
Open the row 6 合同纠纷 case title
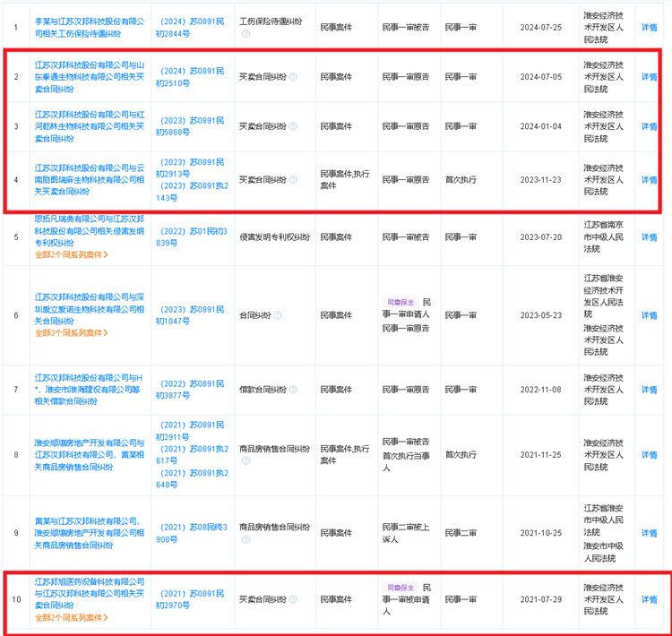(x=90, y=309)
